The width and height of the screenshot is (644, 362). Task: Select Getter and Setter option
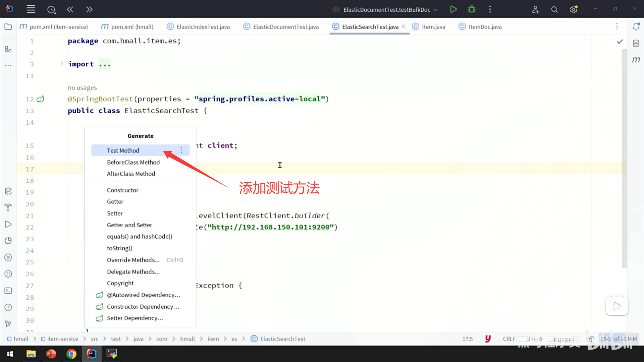click(129, 225)
